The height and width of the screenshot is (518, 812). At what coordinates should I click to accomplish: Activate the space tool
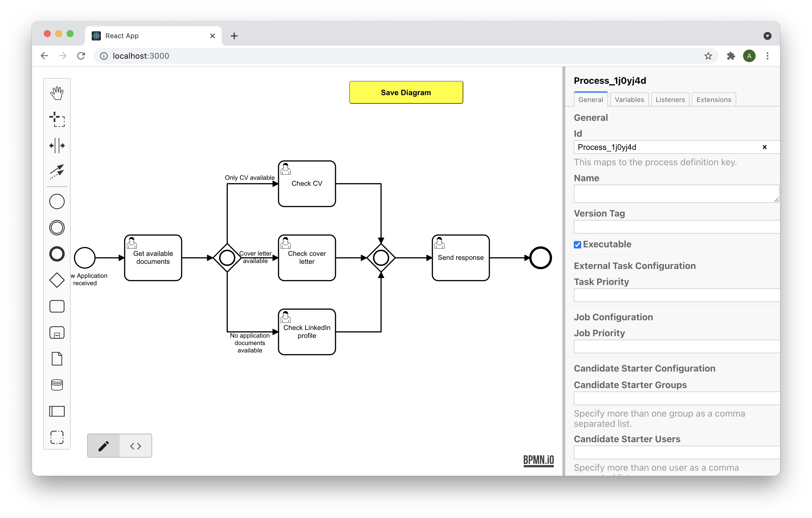click(57, 146)
